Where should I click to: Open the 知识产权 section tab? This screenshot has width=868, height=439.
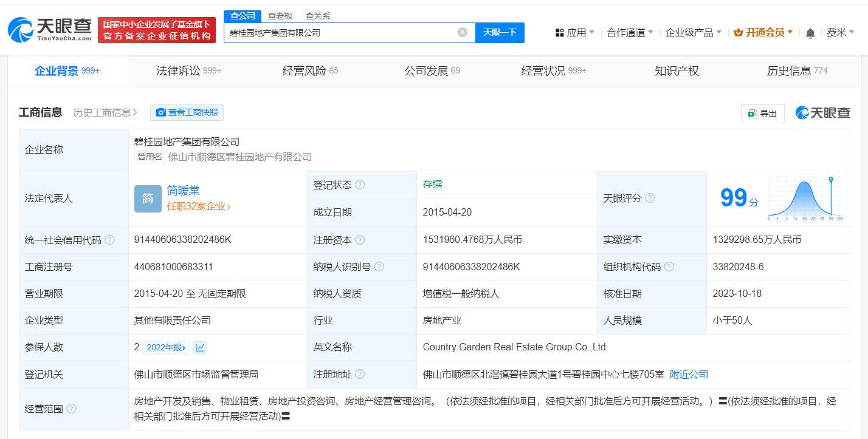(x=676, y=70)
